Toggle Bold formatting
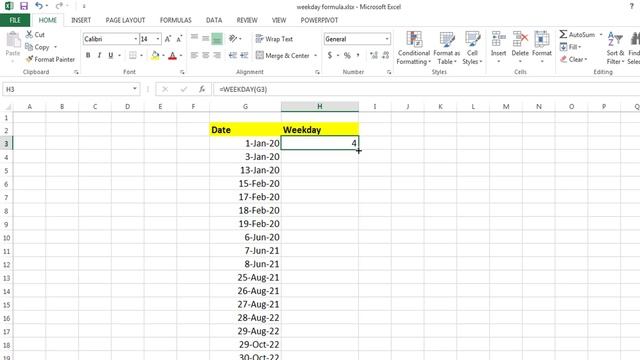This screenshot has height=360, width=640. 88,55
